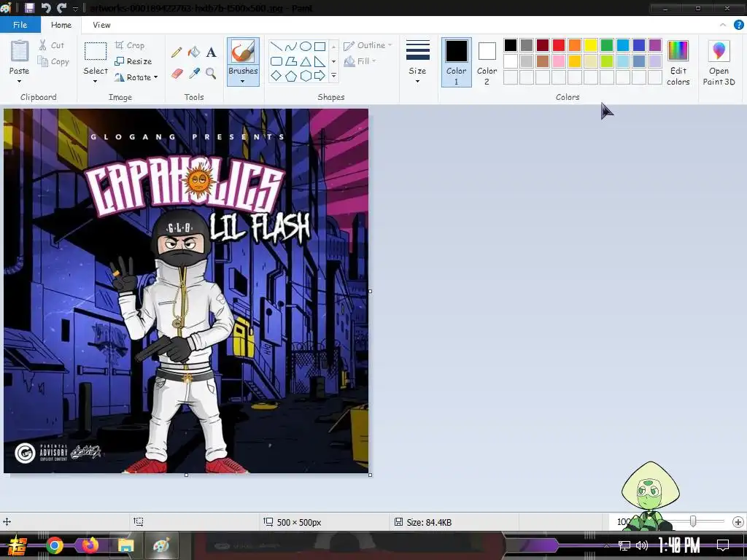The width and height of the screenshot is (747, 560).
Task: Choose the Curve shape
Action: [290, 46]
